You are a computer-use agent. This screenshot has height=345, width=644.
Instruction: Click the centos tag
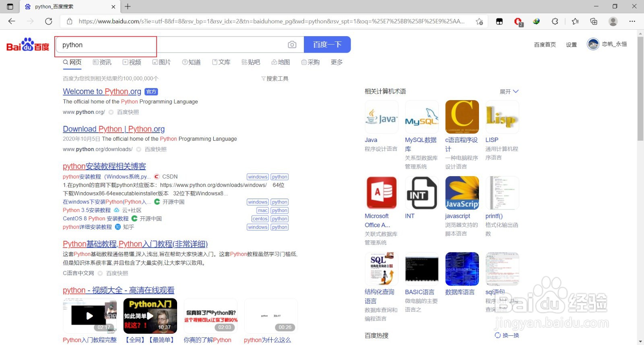[x=260, y=219]
